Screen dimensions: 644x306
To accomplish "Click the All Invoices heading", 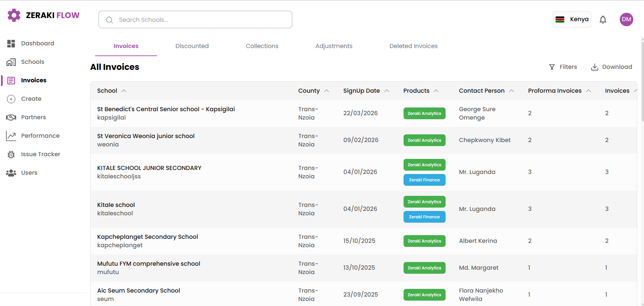I will pyautogui.click(x=115, y=67).
